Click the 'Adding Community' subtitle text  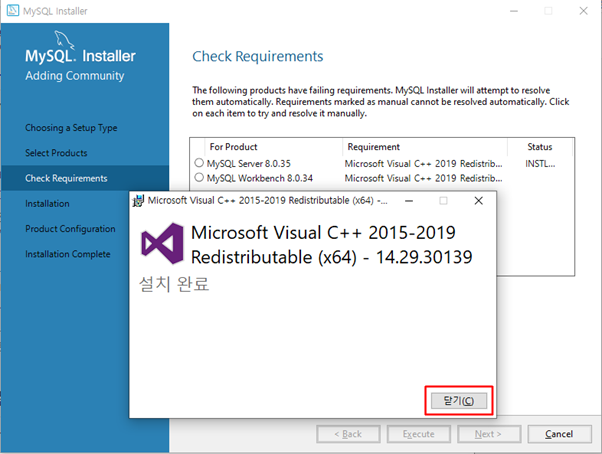(x=75, y=76)
